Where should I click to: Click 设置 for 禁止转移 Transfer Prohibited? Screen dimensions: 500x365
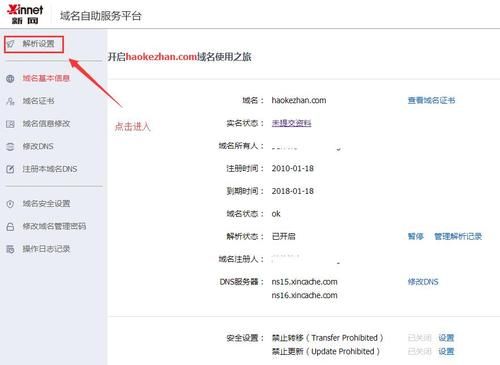[446, 338]
